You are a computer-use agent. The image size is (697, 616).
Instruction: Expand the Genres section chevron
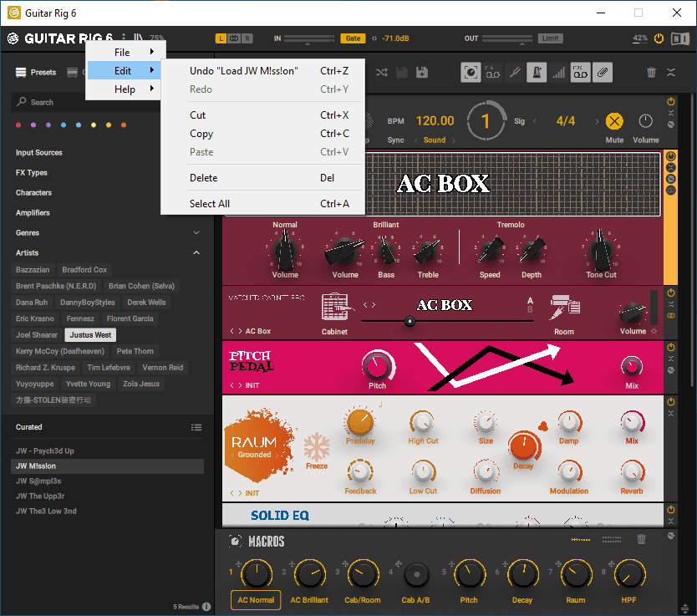tap(196, 233)
